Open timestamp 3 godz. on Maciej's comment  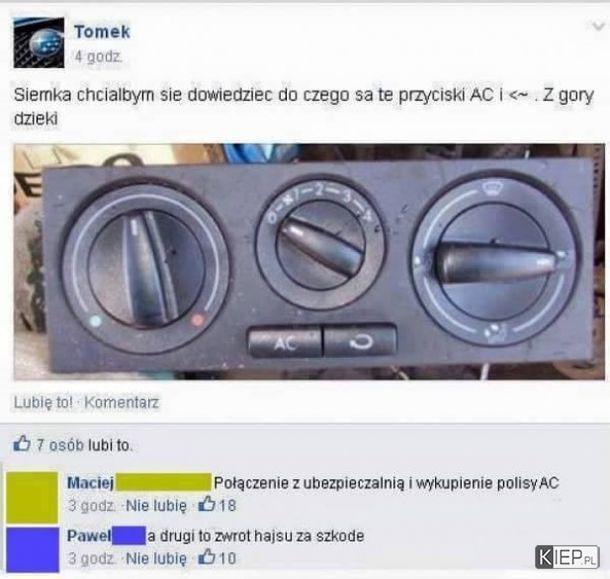click(x=92, y=505)
